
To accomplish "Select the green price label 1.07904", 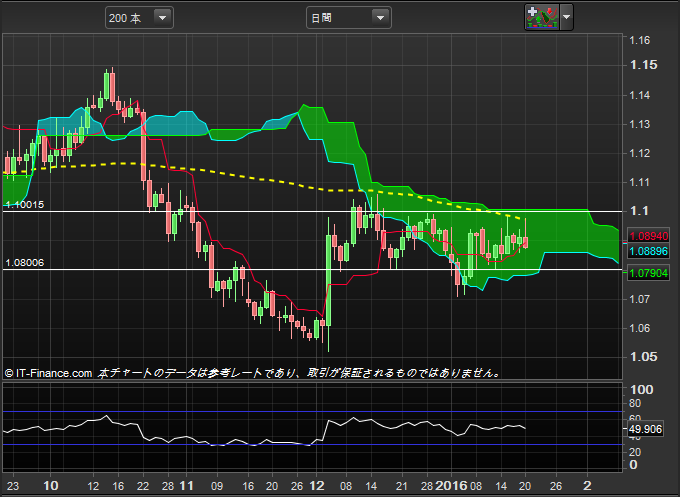I will (649, 273).
